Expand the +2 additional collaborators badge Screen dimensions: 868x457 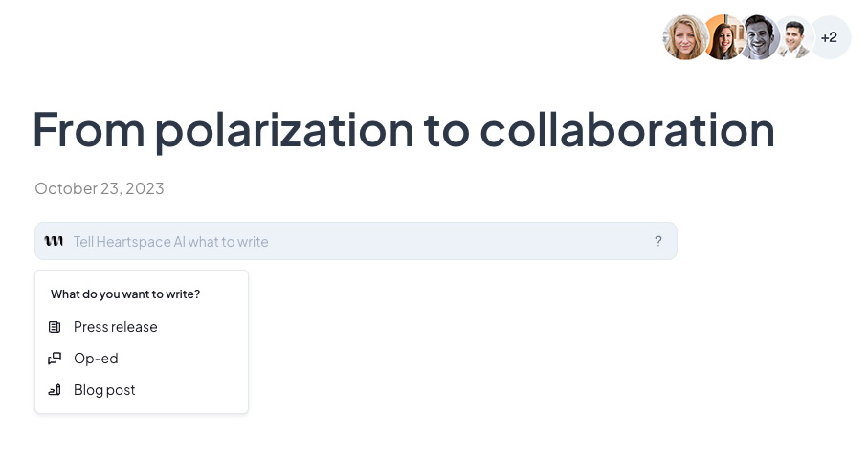[x=830, y=37]
